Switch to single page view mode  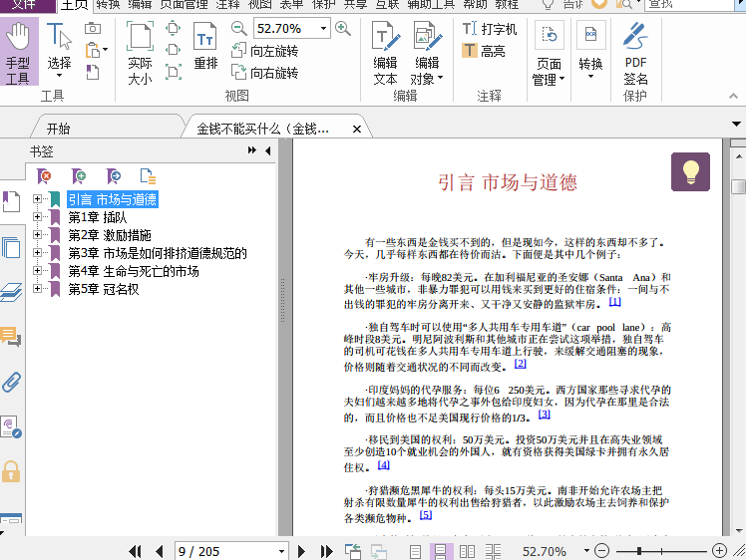click(x=416, y=551)
